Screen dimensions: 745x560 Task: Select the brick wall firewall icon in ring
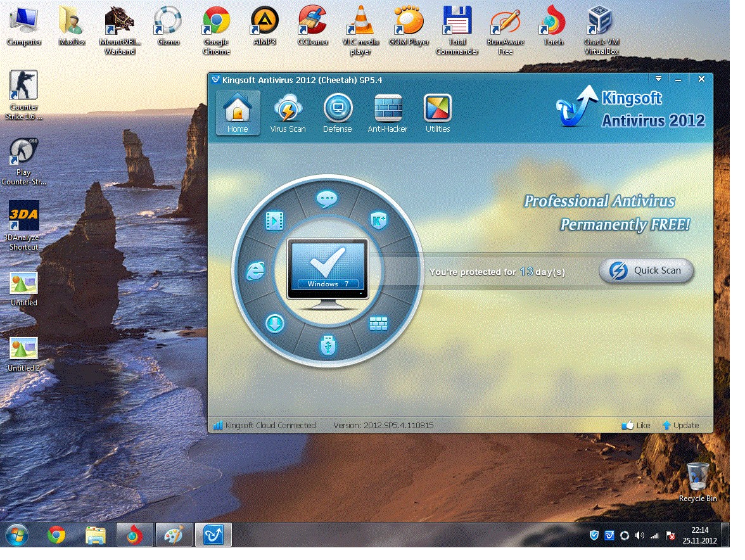378,323
